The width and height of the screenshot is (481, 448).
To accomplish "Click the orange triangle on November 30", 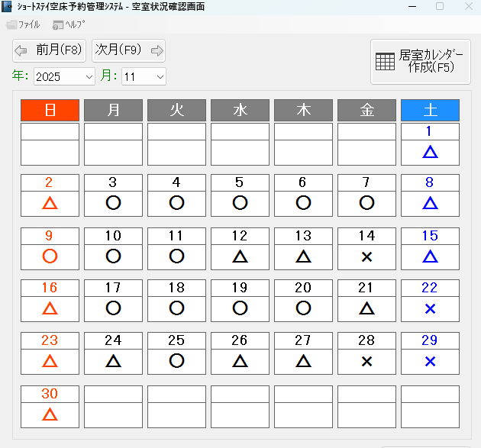I will pyautogui.click(x=50, y=414).
